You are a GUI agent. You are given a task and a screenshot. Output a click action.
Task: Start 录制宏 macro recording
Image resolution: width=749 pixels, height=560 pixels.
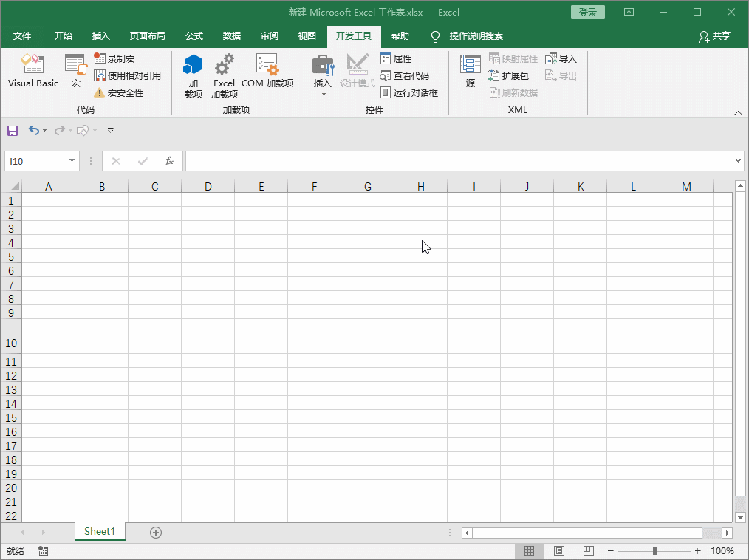pyautogui.click(x=114, y=59)
